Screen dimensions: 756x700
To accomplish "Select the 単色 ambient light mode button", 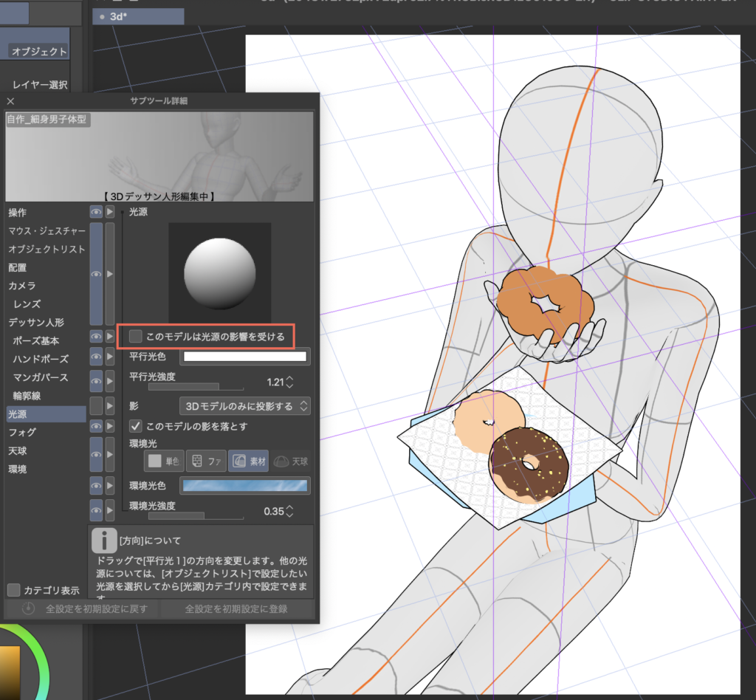I will point(164,461).
